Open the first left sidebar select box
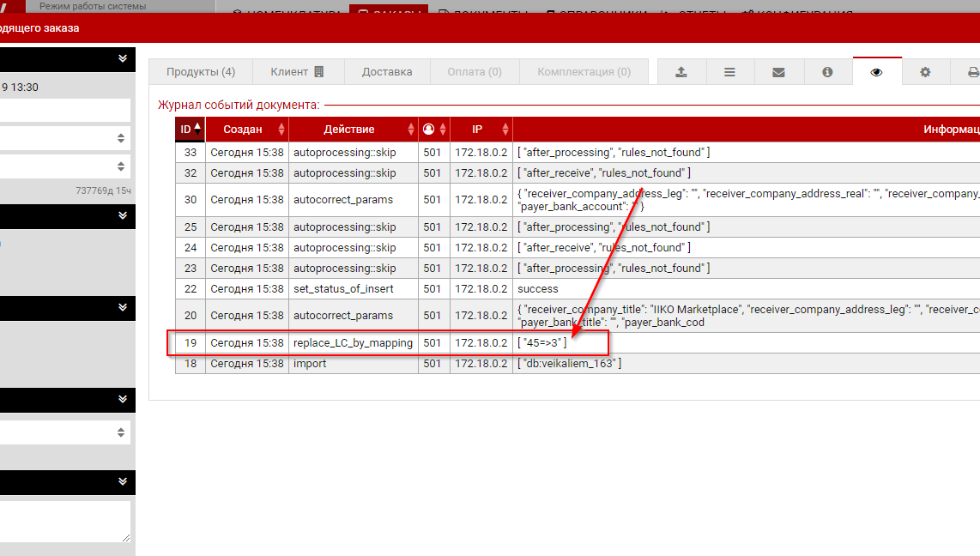 pos(65,138)
